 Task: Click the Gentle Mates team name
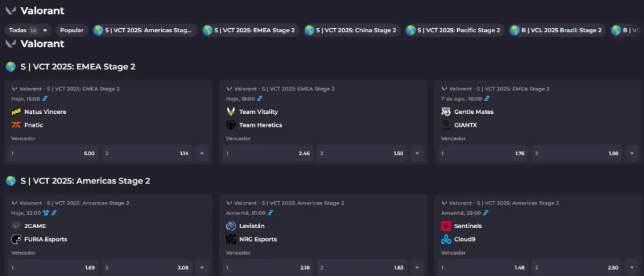(474, 112)
